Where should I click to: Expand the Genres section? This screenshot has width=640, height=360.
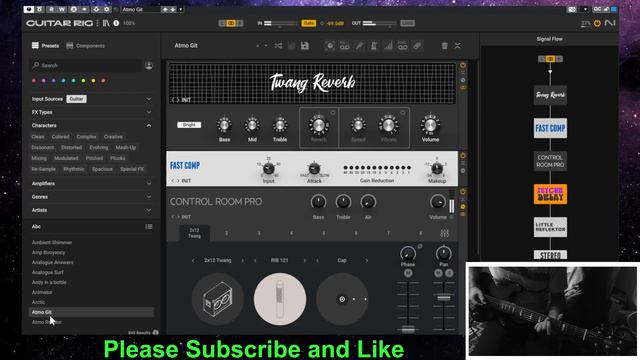coord(149,197)
